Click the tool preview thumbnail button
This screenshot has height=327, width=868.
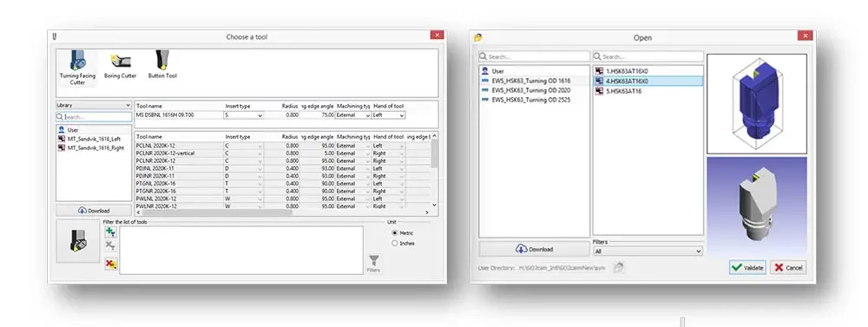pyautogui.click(x=78, y=241)
